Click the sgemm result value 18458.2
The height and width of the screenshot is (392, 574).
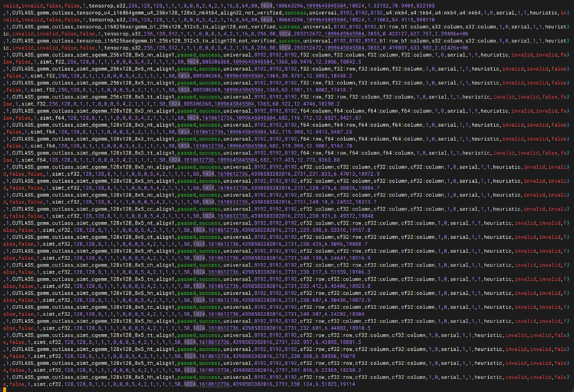coord(341,76)
